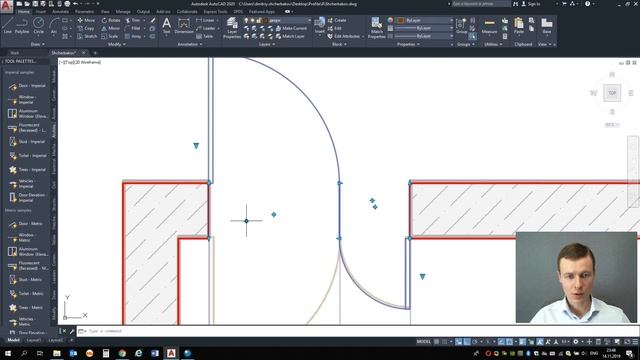Activate the Array command

coord(133,36)
